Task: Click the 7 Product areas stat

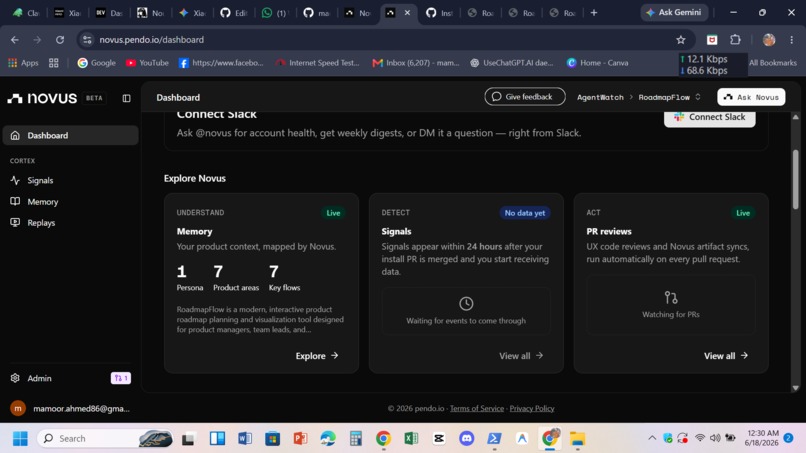Action: [x=236, y=278]
